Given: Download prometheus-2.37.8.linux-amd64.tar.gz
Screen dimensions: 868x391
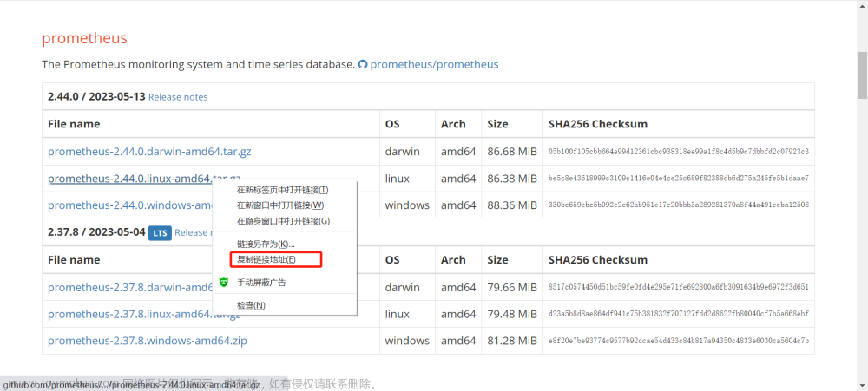Looking at the screenshot, I should pos(130,314).
